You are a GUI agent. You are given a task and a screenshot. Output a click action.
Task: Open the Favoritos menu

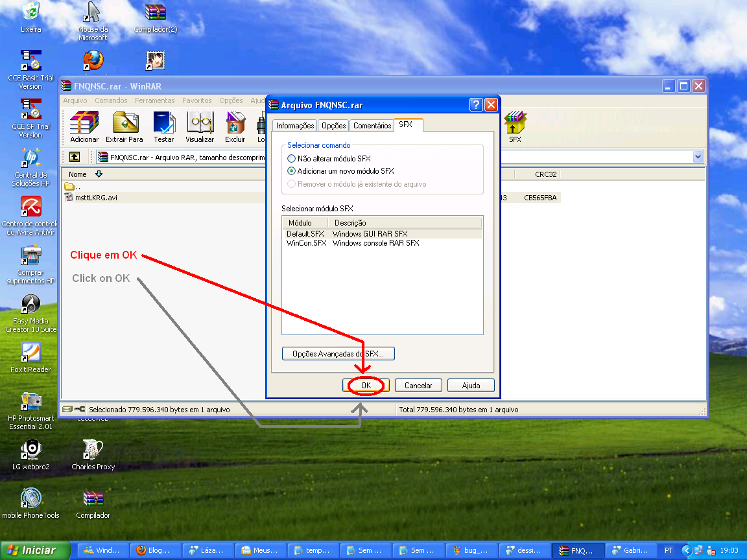tap(196, 100)
